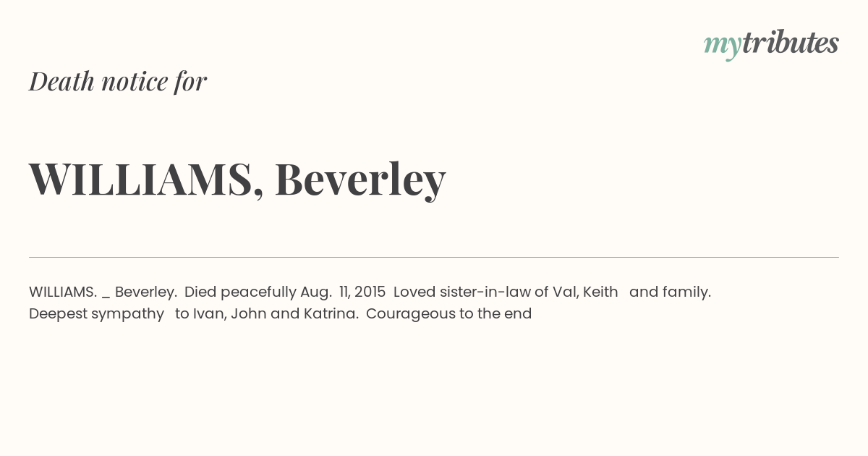Click the large "WILLIAMS," heading word

click(146, 179)
